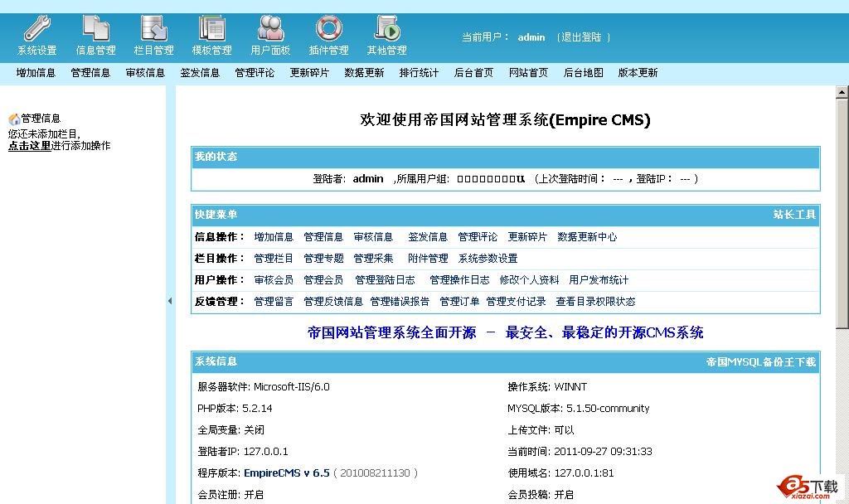The image size is (849, 504).
Task: Select 增加信息 in the submenu bar
Action: click(36, 73)
